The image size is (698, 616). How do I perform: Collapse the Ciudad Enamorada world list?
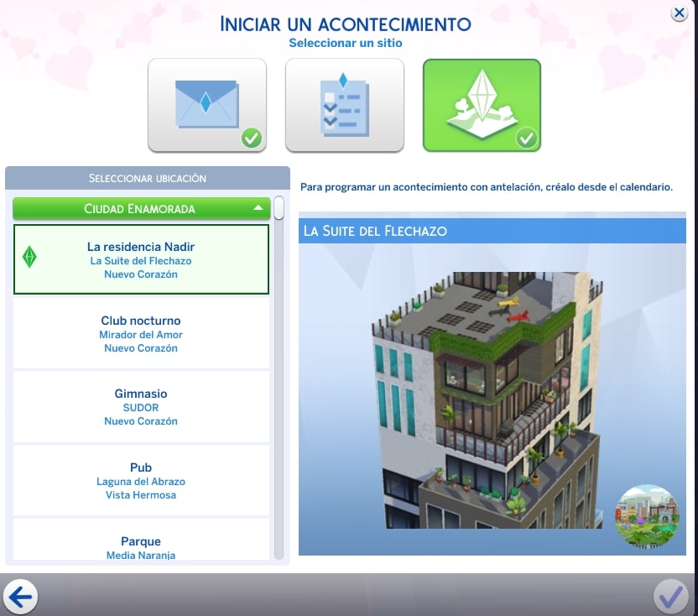(142, 208)
